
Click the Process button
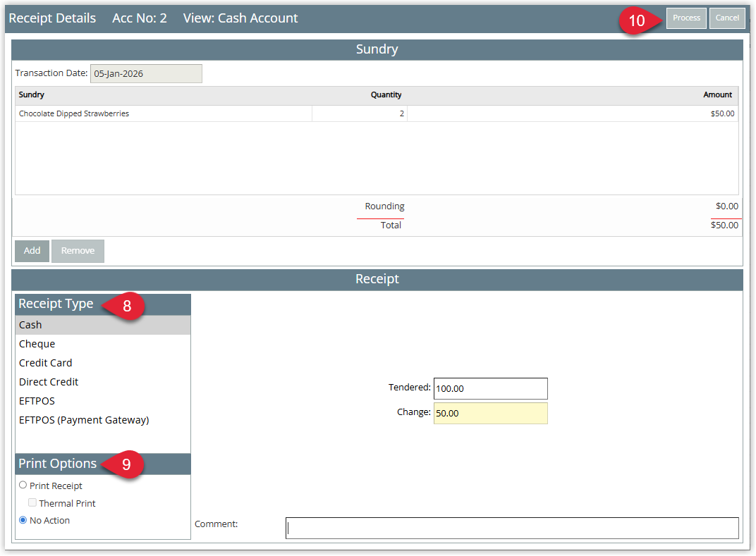point(686,18)
